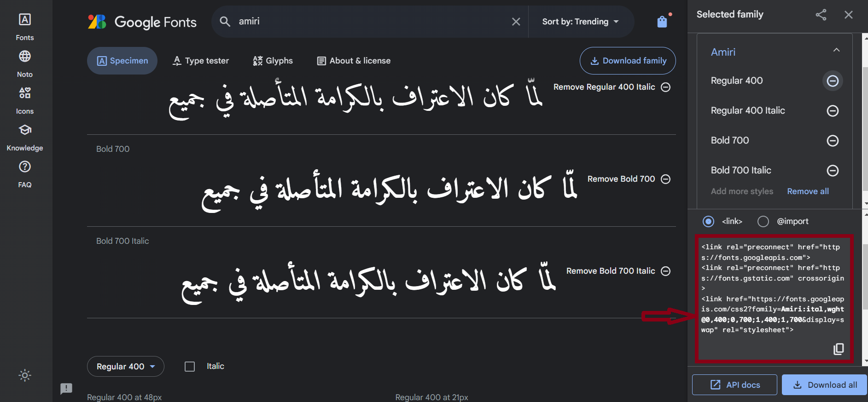Click the Amiri family name
This screenshot has width=868, height=402.
pyautogui.click(x=723, y=52)
